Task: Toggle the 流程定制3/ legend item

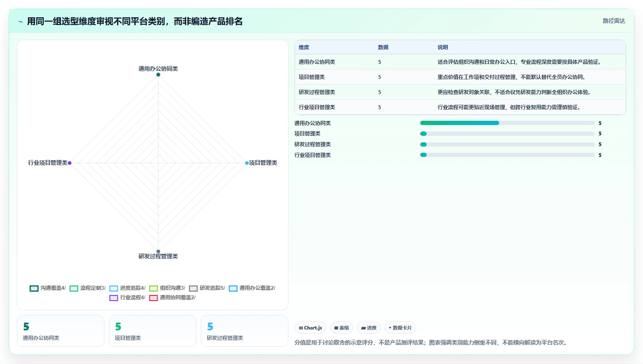Action: (x=88, y=288)
